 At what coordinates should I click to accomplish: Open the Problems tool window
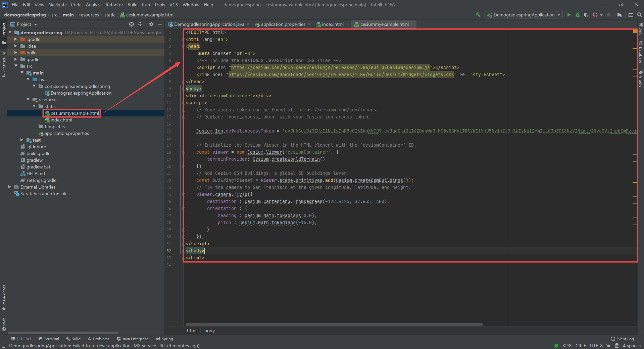click(98, 339)
